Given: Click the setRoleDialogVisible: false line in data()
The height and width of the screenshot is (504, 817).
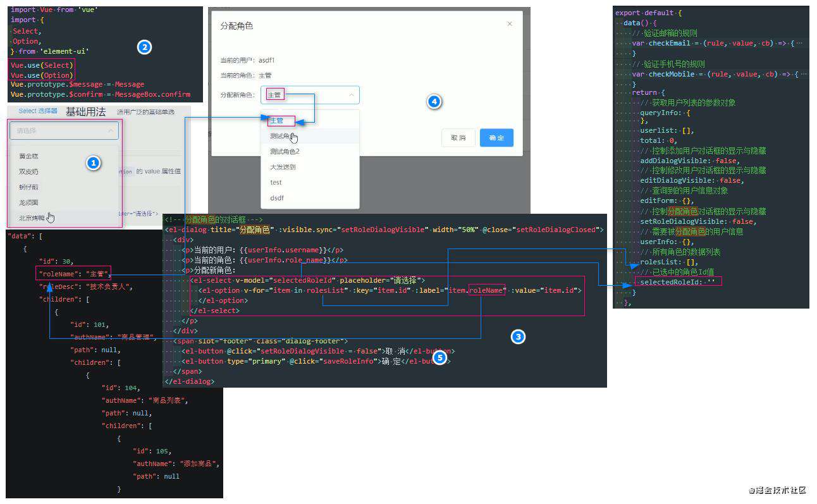Looking at the screenshot, I should click(699, 221).
